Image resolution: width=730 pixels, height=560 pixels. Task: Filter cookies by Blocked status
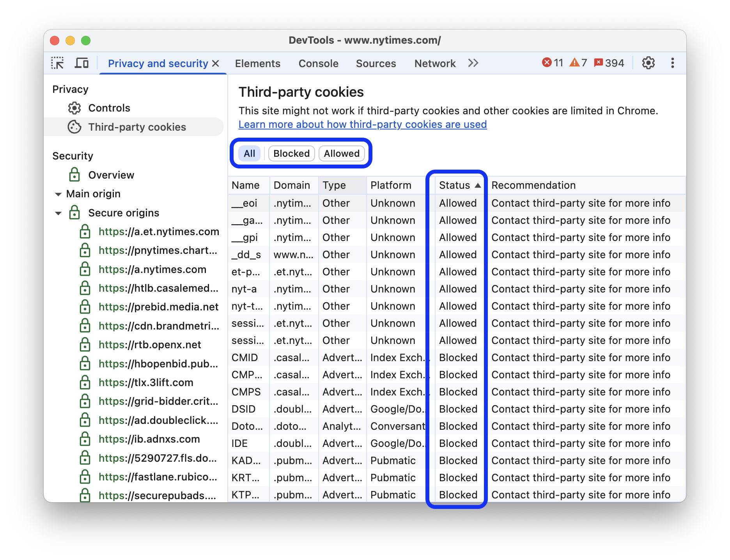pos(291,153)
